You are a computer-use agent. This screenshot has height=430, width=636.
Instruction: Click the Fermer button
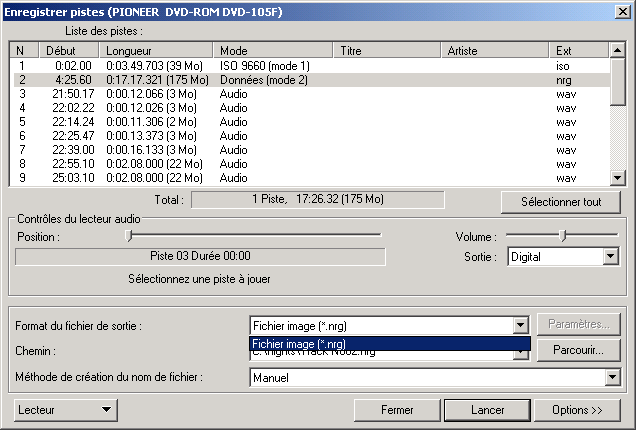coord(397,410)
